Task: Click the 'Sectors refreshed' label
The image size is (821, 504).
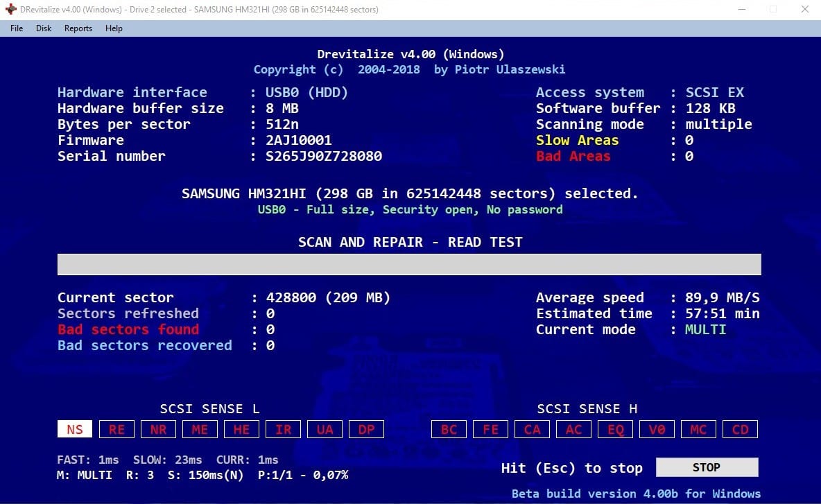Action: pyautogui.click(x=128, y=313)
